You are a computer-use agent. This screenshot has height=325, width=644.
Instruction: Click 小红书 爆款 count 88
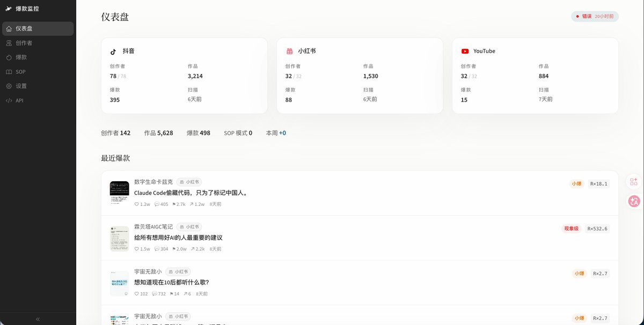tap(289, 100)
